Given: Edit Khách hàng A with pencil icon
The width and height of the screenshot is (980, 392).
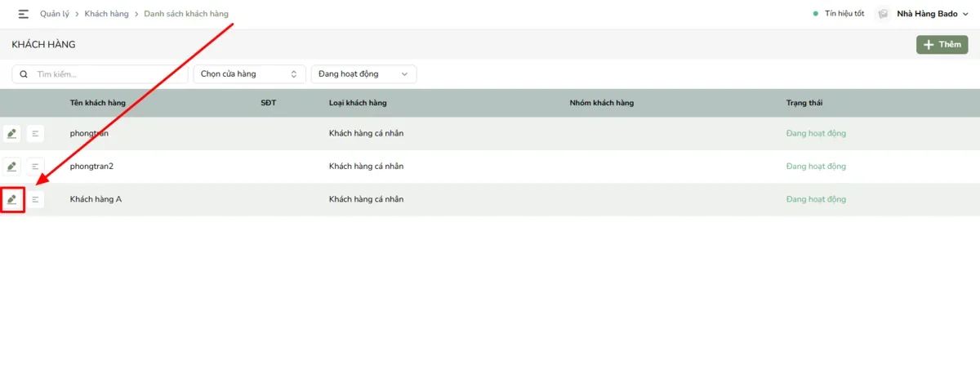Looking at the screenshot, I should (11, 199).
